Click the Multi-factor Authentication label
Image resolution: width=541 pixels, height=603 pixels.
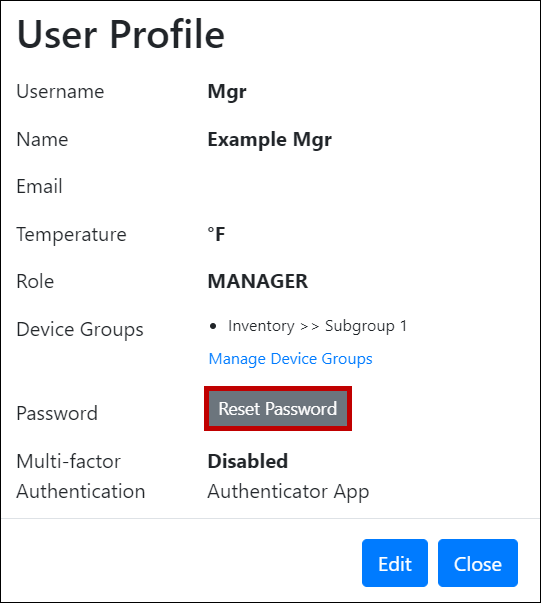tap(81, 476)
